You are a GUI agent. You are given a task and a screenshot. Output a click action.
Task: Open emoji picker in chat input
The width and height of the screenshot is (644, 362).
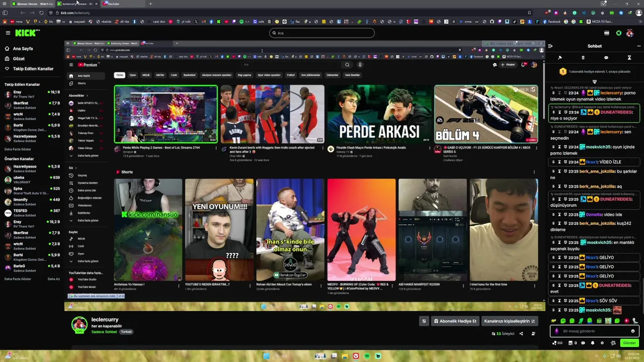point(633,331)
